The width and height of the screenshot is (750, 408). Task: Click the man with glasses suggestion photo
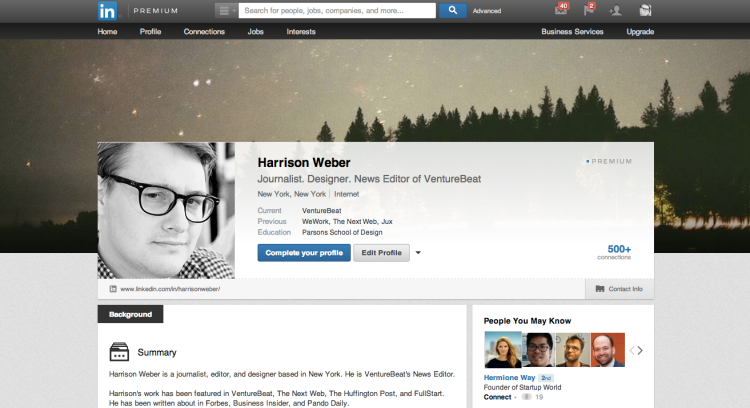539,350
